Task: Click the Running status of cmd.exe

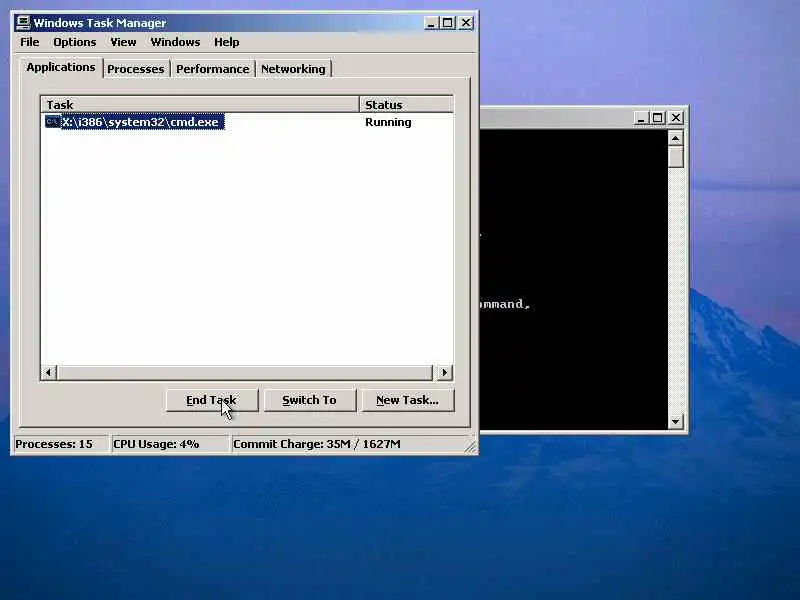Action: point(388,122)
